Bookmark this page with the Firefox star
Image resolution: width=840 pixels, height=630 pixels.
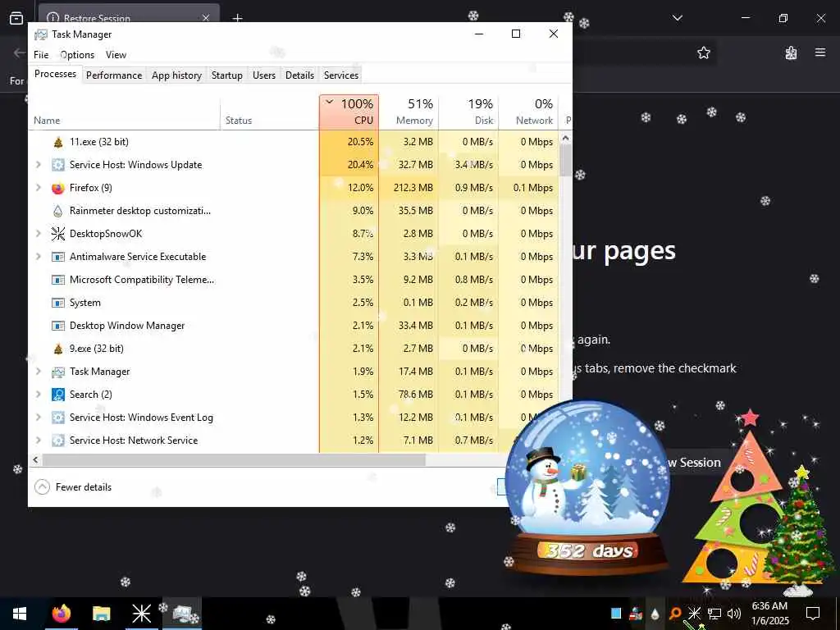coord(703,52)
